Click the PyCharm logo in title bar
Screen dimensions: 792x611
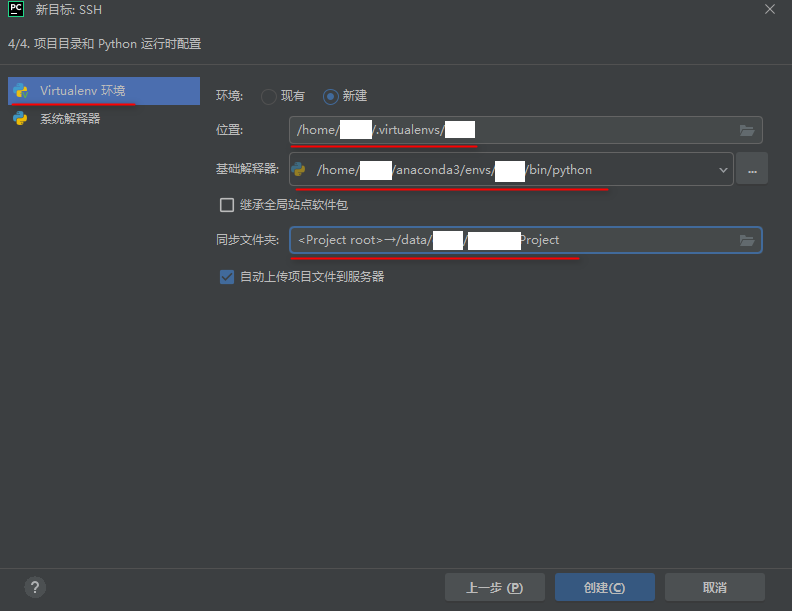click(16, 9)
